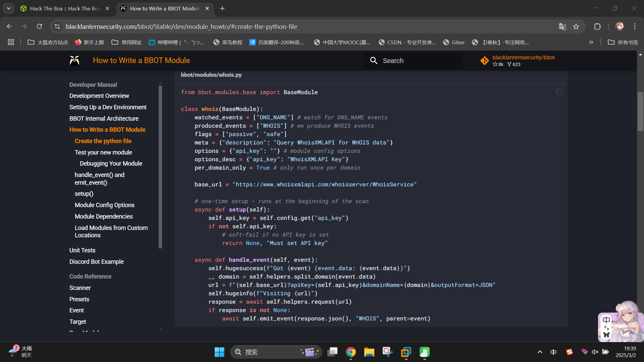644x362 pixels.
Task: Toggle the muted volume icon
Action: [595, 352]
